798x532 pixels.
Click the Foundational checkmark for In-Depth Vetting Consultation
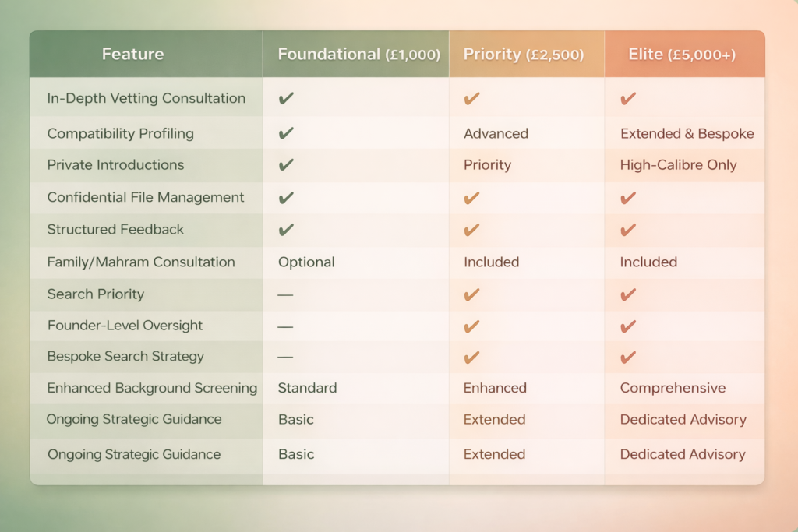(x=286, y=99)
